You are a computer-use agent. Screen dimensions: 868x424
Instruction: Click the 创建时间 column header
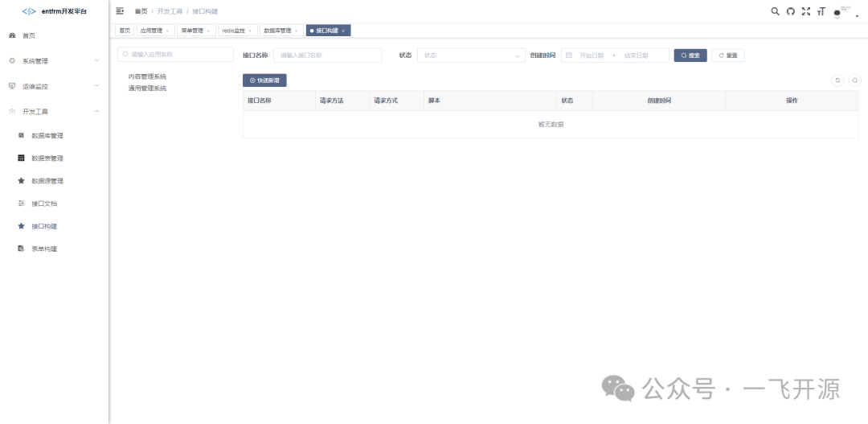659,101
